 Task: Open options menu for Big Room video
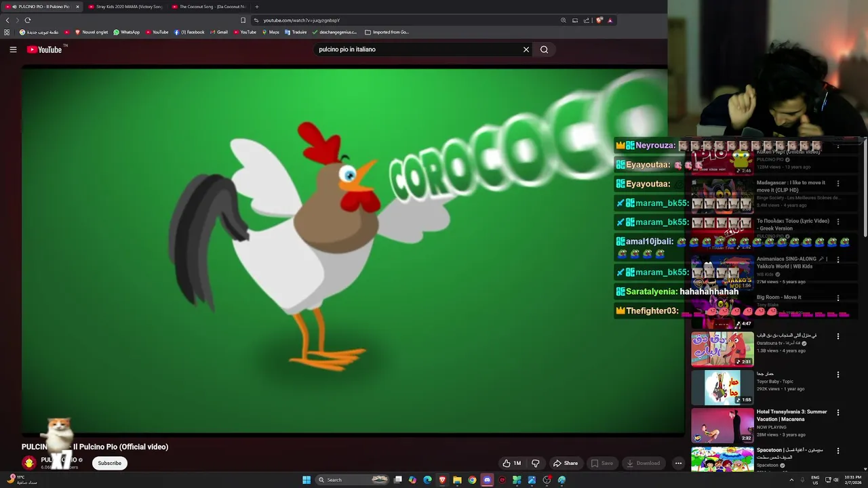pyautogui.click(x=838, y=298)
